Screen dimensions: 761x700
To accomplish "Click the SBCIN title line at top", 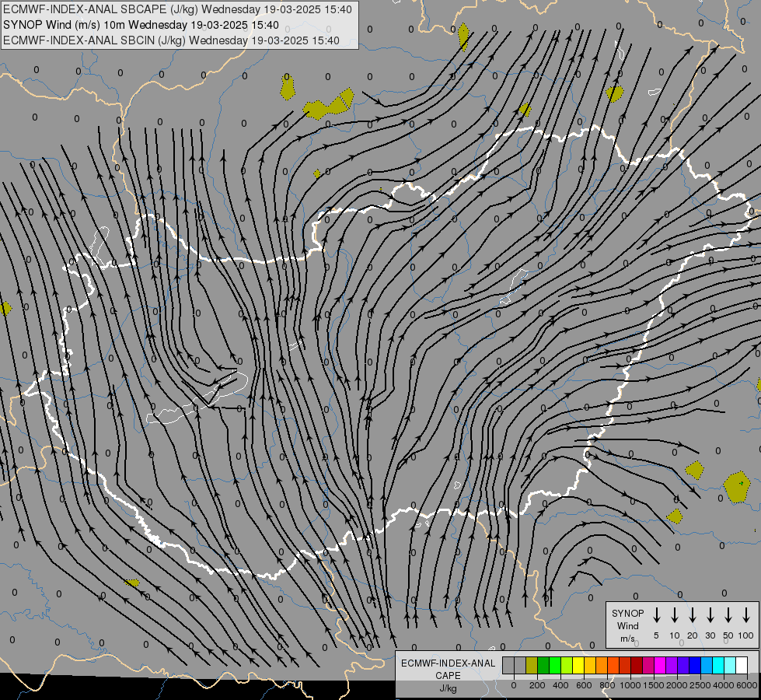I will click(171, 40).
